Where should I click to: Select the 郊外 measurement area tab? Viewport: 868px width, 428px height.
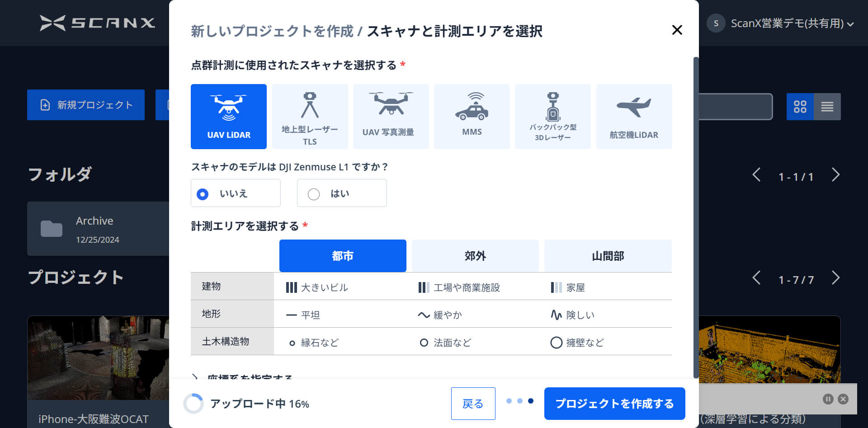[475, 256]
